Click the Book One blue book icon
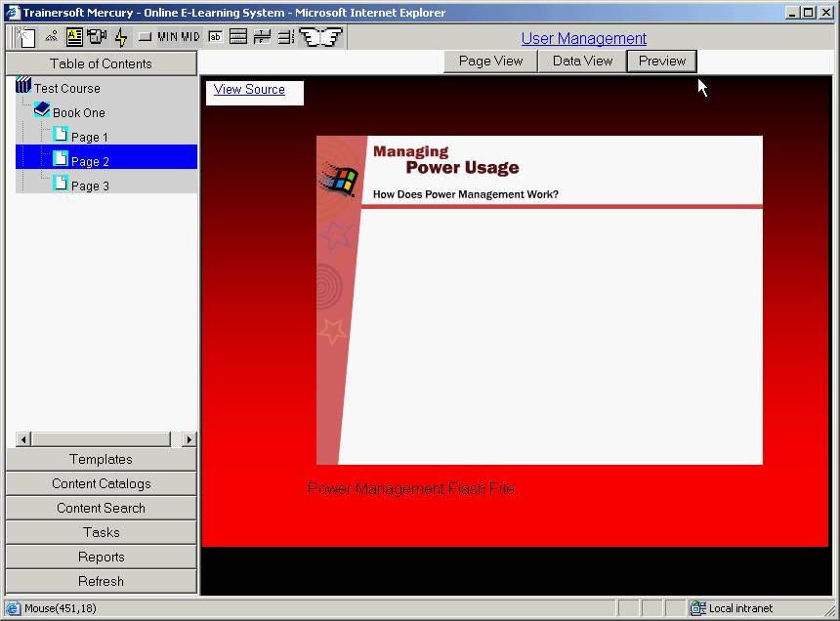The height and width of the screenshot is (621, 840). coord(42,109)
